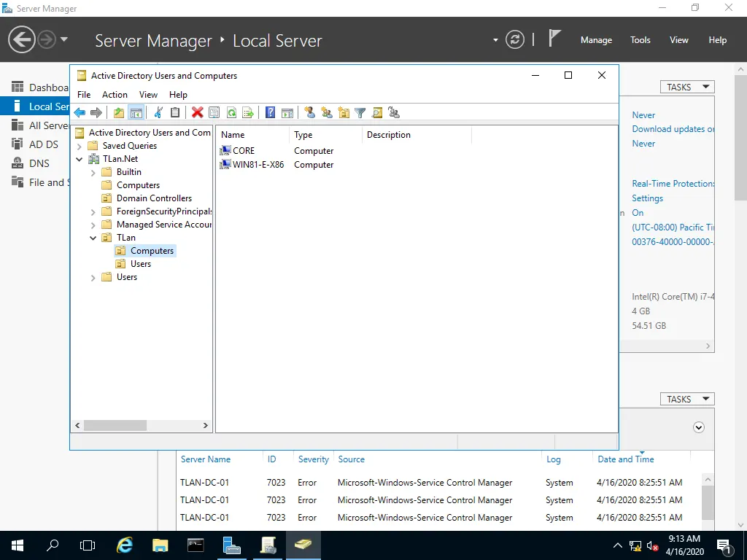Screen dimensions: 747x560
Task: Select DNS in Server Manager sidebar
Action: [38, 163]
